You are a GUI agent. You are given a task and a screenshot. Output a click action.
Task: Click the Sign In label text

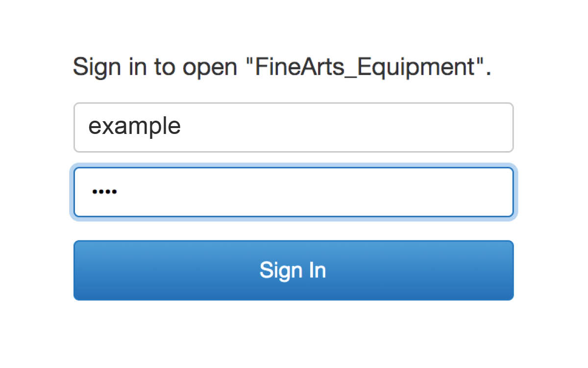[x=293, y=270]
